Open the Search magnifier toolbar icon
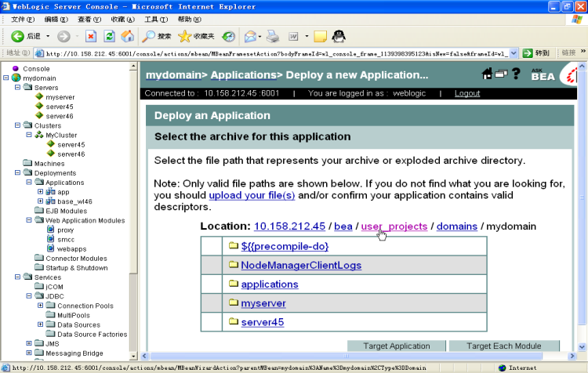The height and width of the screenshot is (373, 588). point(148,36)
